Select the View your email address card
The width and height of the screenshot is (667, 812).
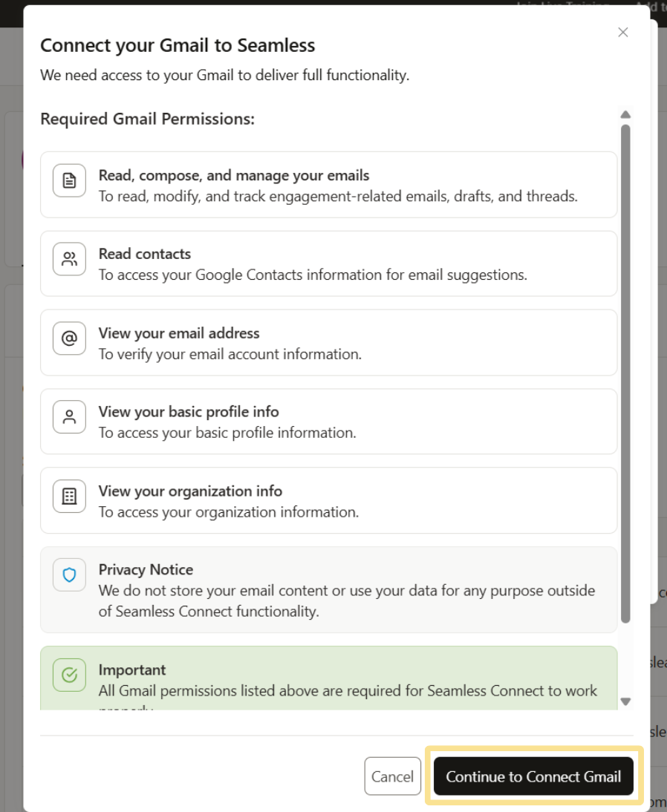(x=328, y=342)
